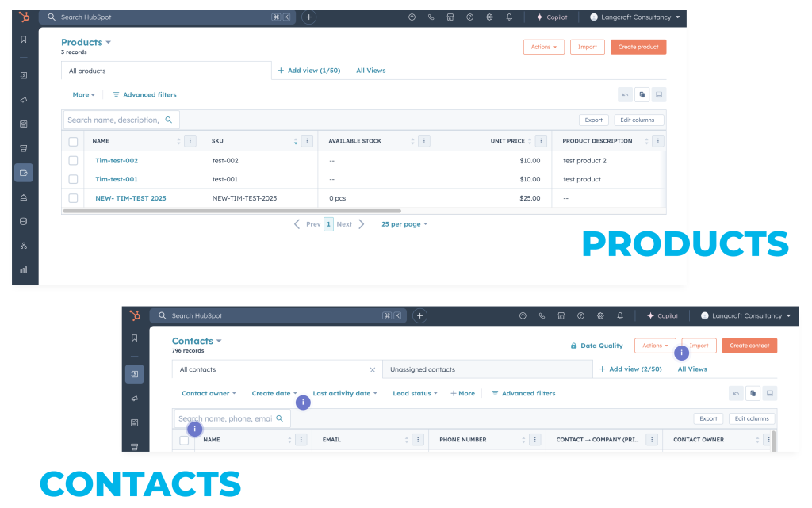Click Products search name, description field
Viewport: 812px width, 508px height.
[x=121, y=120]
